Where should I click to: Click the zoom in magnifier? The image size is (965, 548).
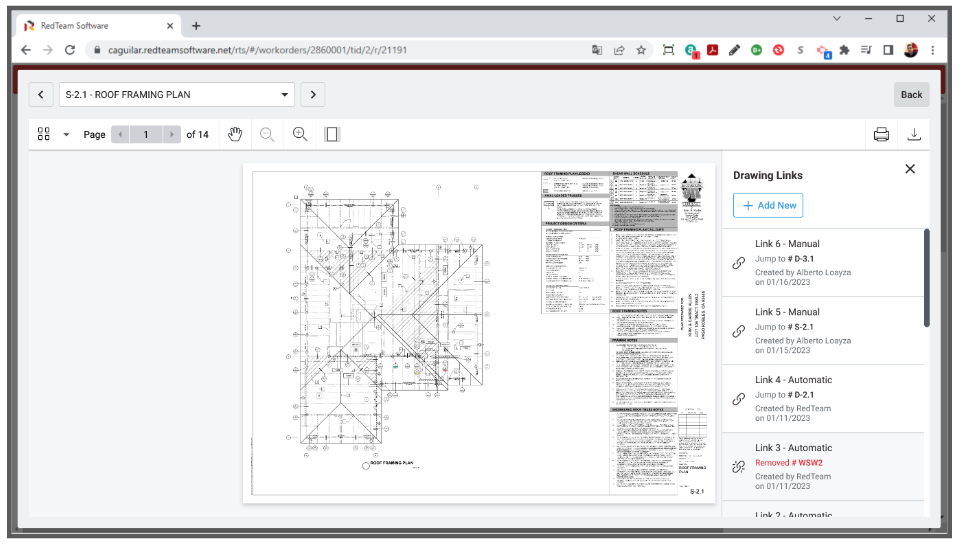(x=299, y=134)
